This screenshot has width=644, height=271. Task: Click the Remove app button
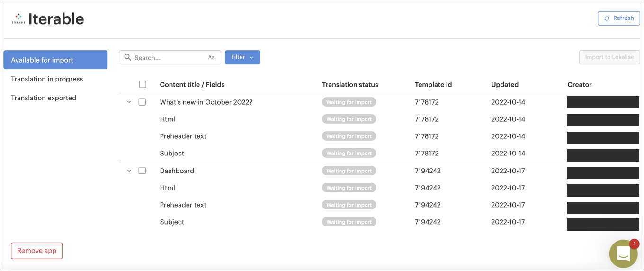coord(37,251)
